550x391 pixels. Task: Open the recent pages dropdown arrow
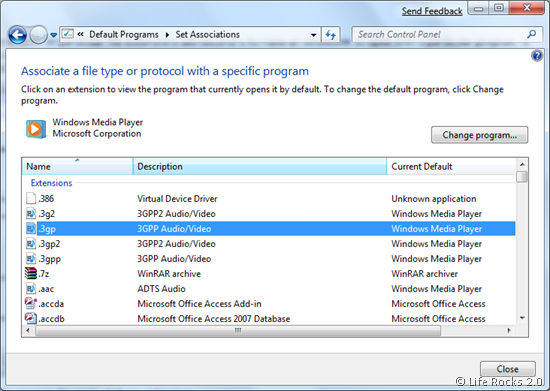[54, 35]
